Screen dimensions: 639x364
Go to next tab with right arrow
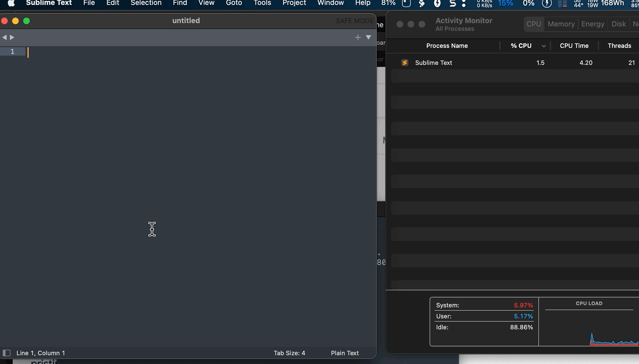tap(12, 37)
